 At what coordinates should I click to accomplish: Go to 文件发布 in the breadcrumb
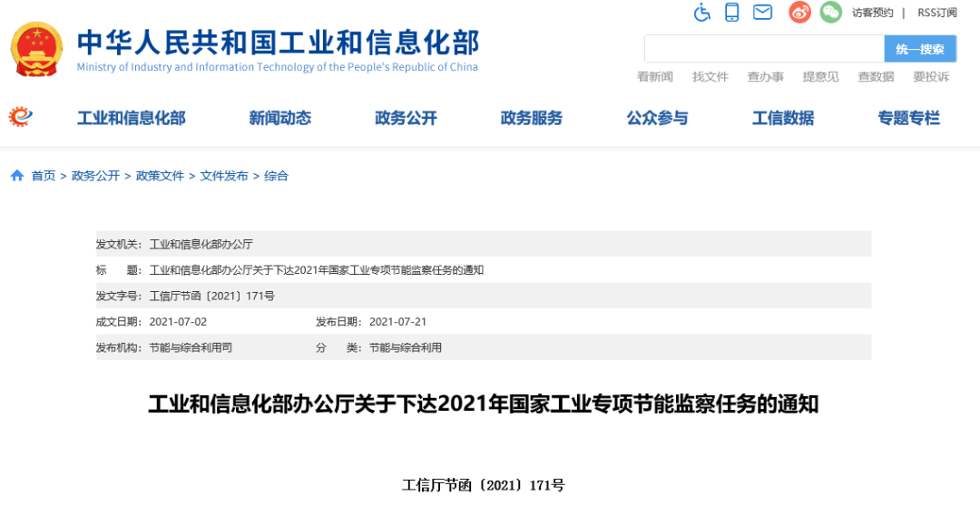tap(224, 176)
